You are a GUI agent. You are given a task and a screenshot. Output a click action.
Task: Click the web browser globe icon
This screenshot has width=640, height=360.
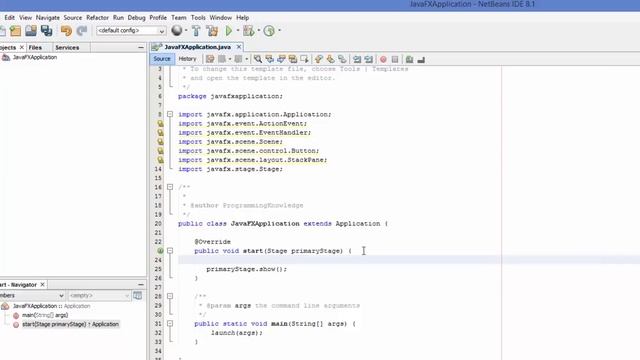177,30
